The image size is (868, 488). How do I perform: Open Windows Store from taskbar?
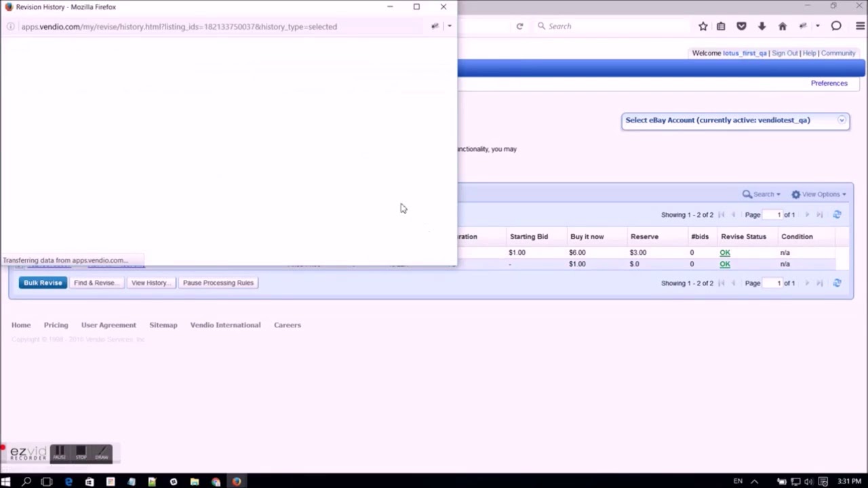(90, 481)
